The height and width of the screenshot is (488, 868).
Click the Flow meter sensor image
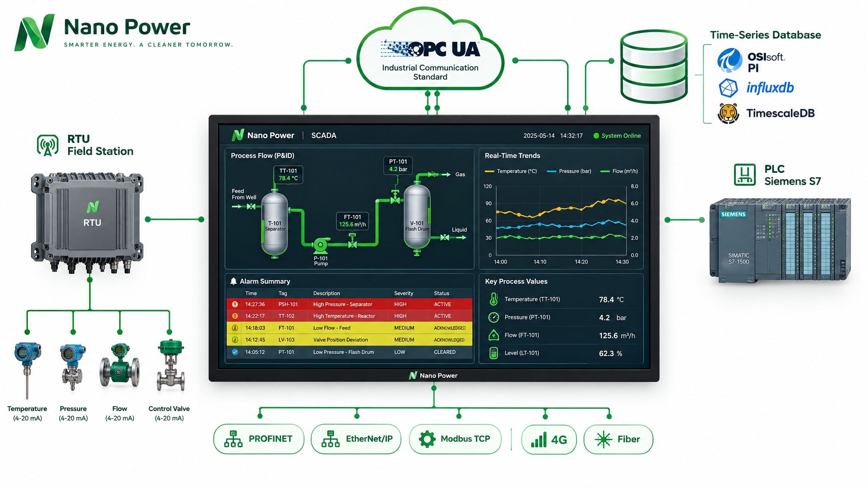(120, 366)
